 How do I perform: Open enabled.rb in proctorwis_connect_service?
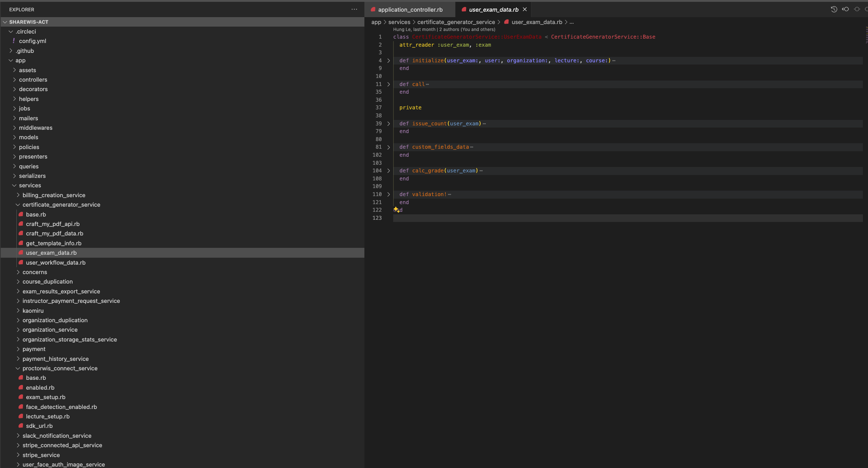(182, 387)
